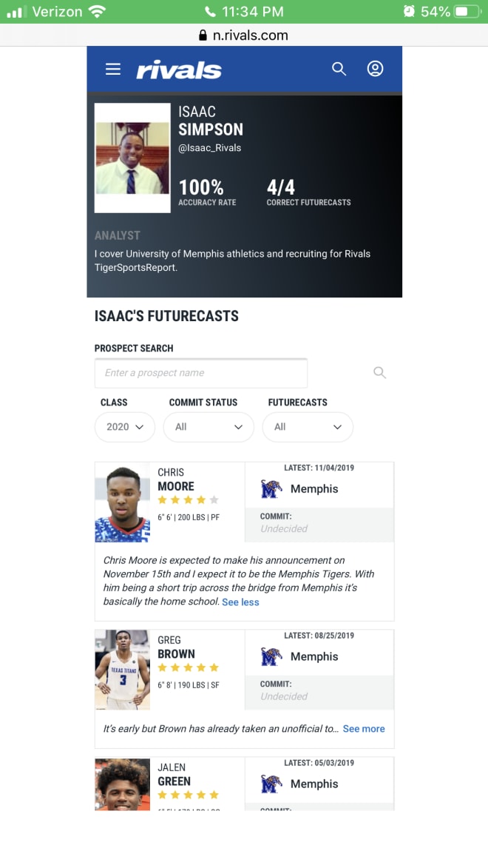Open Isaac Simpson's profile photo
Image resolution: width=488 pixels, height=868 pixels.
tap(132, 158)
